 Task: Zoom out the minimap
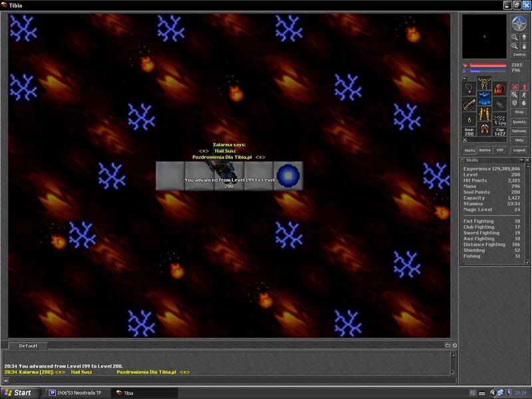[515, 37]
